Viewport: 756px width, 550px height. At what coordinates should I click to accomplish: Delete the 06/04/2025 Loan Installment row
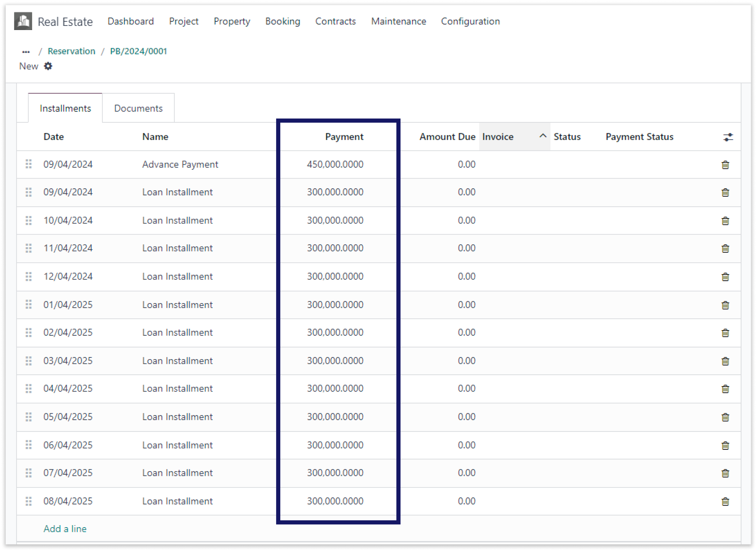tap(725, 445)
